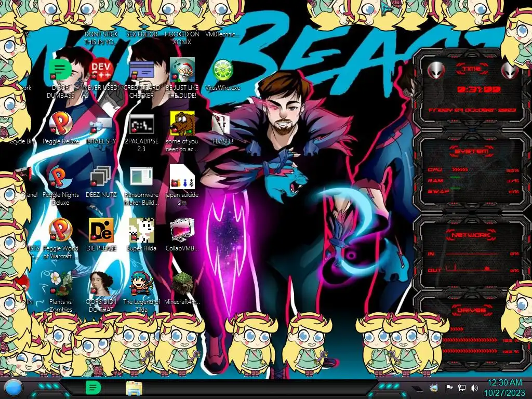Click the DRIVES header in the widget

point(471,310)
